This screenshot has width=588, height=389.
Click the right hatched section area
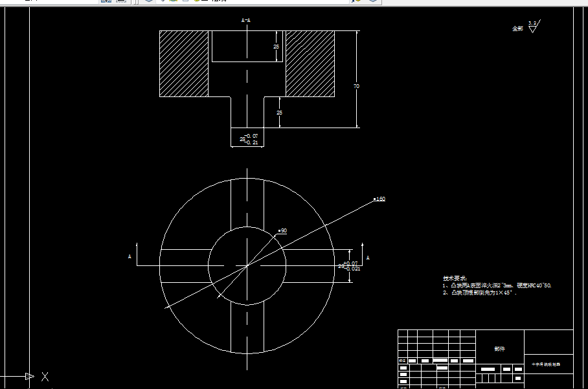click(310, 63)
